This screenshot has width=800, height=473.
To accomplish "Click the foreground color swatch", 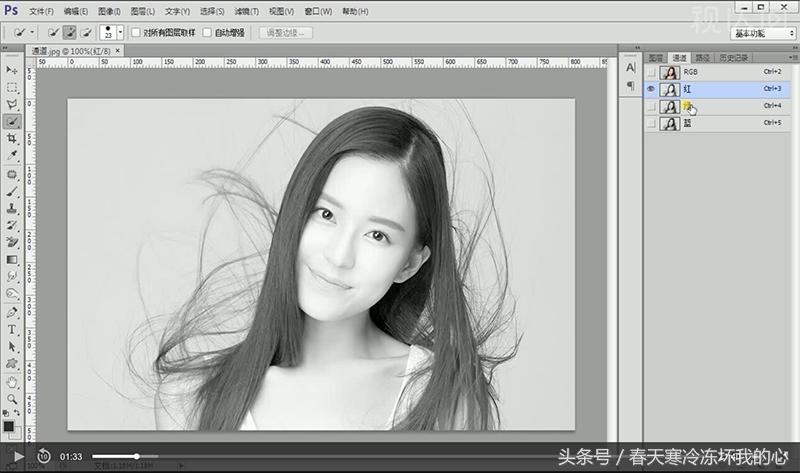I will (9, 425).
